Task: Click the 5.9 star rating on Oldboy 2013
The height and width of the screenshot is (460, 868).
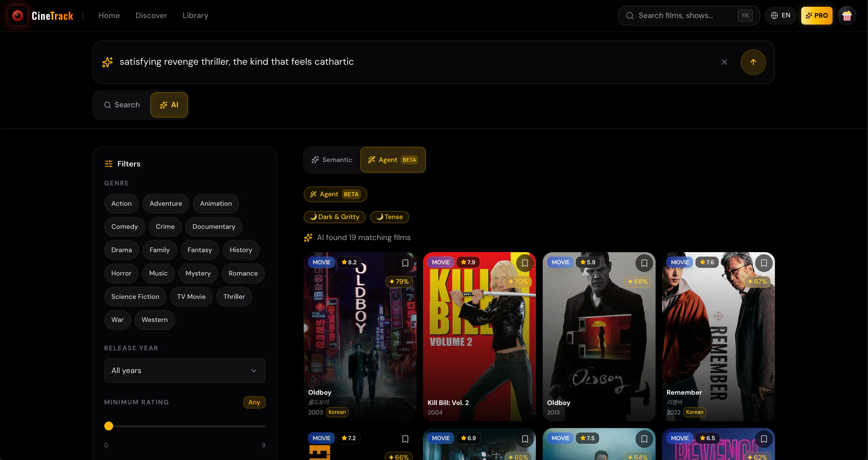Action: pos(588,262)
